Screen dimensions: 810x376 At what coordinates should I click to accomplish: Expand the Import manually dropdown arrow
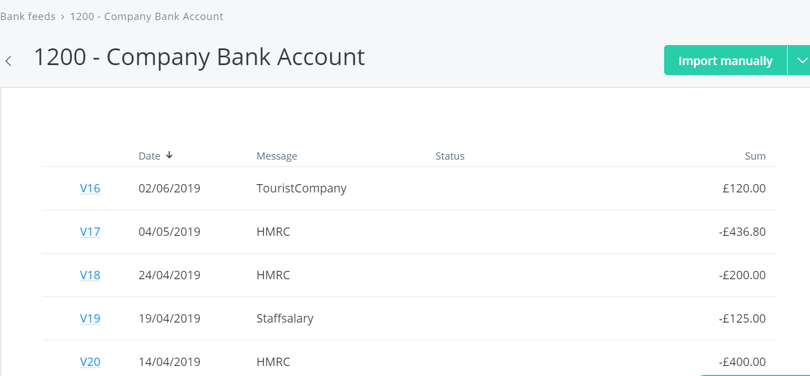pyautogui.click(x=799, y=60)
